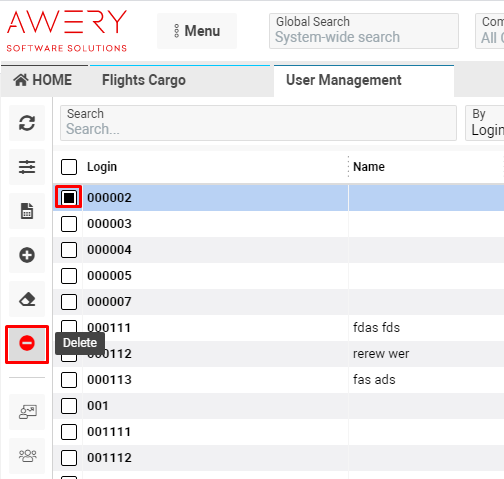
Task: Open the By Login search dropdown
Action: pos(485,123)
